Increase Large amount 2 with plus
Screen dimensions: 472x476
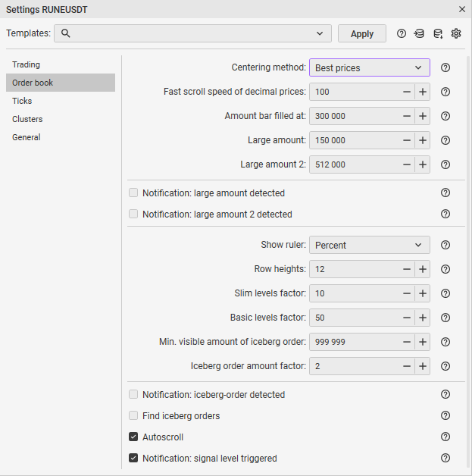(423, 164)
